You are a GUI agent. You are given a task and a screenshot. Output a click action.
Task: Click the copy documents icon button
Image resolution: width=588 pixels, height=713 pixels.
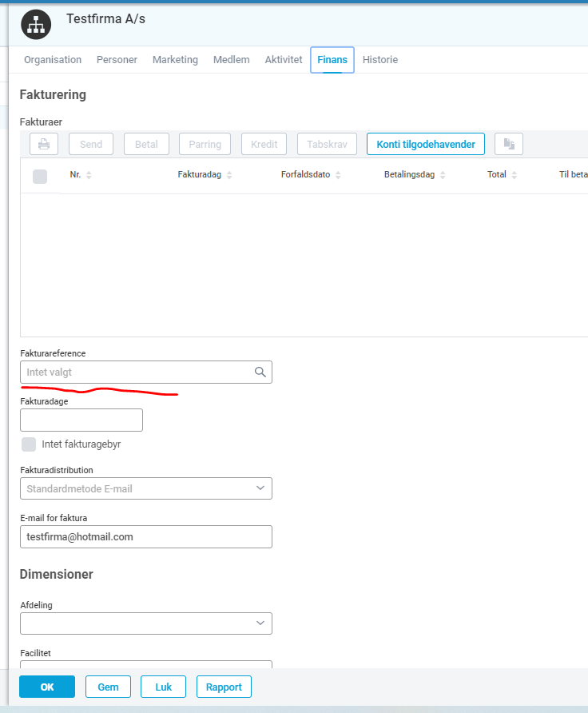pyautogui.click(x=509, y=144)
